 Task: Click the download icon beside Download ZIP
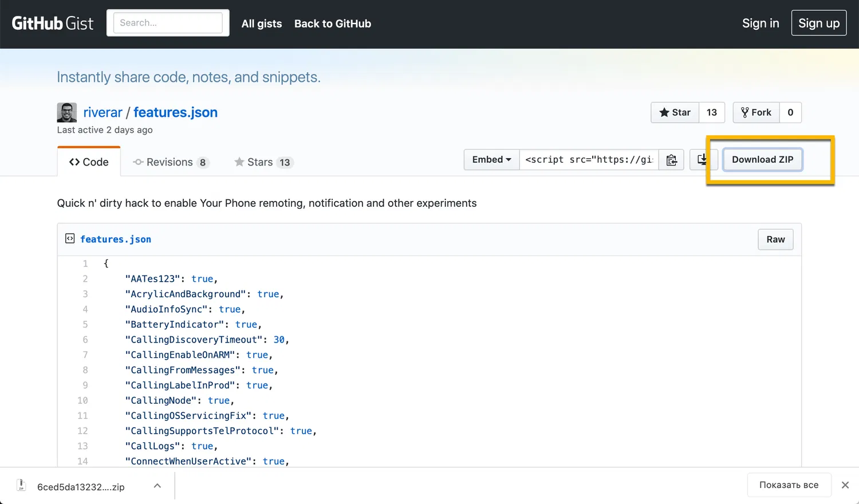tap(702, 160)
